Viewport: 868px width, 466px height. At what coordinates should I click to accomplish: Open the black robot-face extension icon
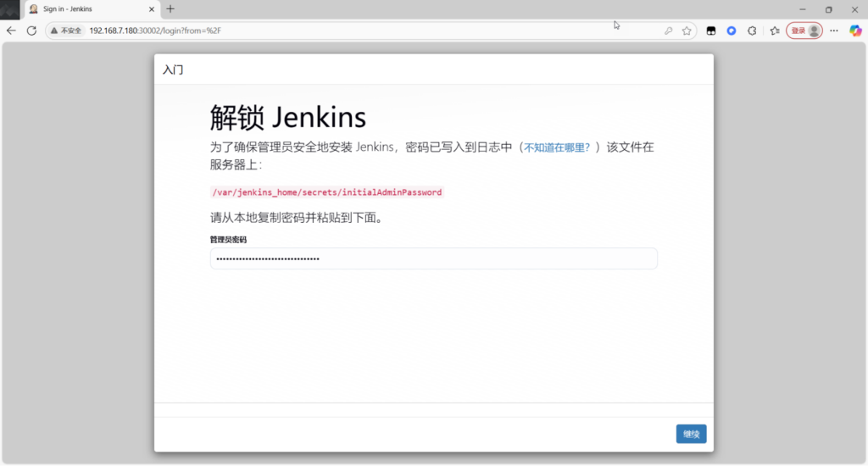pos(710,31)
